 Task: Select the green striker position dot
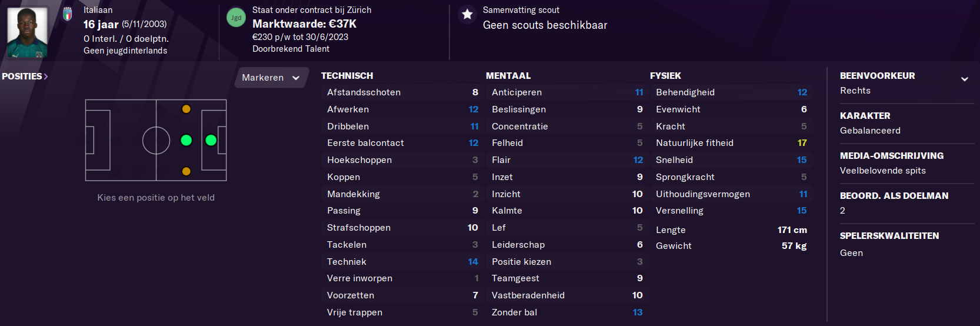click(x=211, y=140)
